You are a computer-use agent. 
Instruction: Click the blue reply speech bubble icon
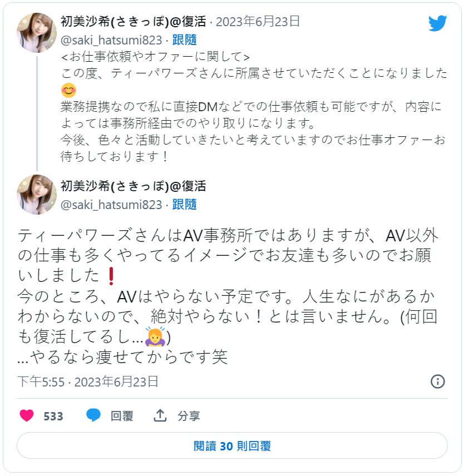93,415
